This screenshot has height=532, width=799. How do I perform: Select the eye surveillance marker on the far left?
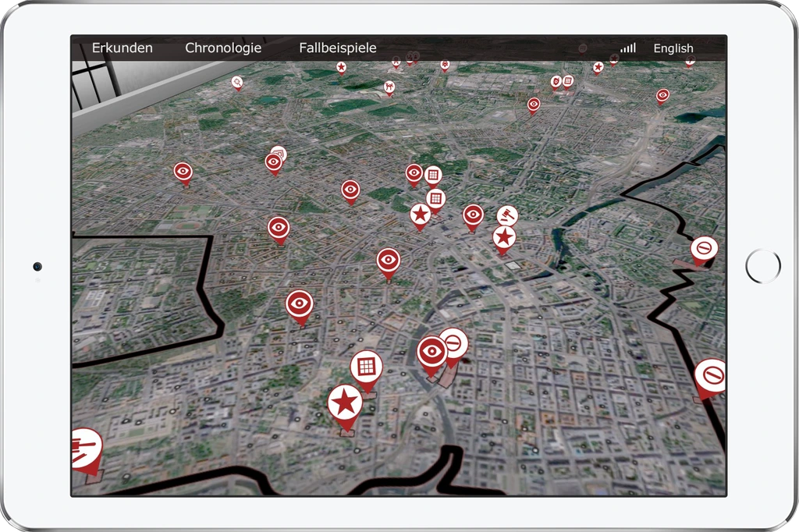pyautogui.click(x=183, y=172)
